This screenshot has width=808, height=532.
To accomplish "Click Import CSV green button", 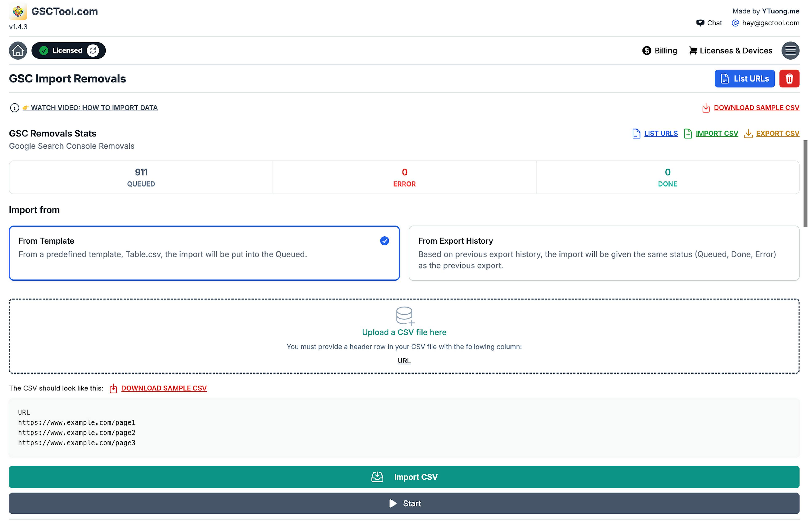I will pyautogui.click(x=404, y=477).
